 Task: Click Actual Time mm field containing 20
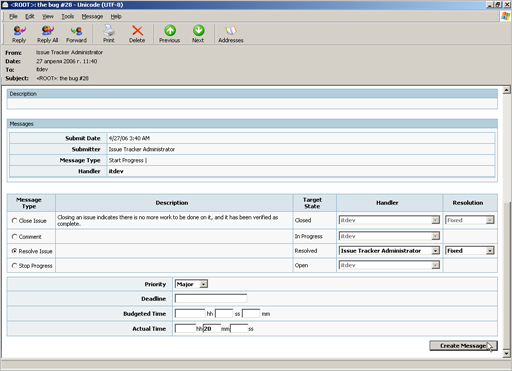pyautogui.click(x=212, y=328)
